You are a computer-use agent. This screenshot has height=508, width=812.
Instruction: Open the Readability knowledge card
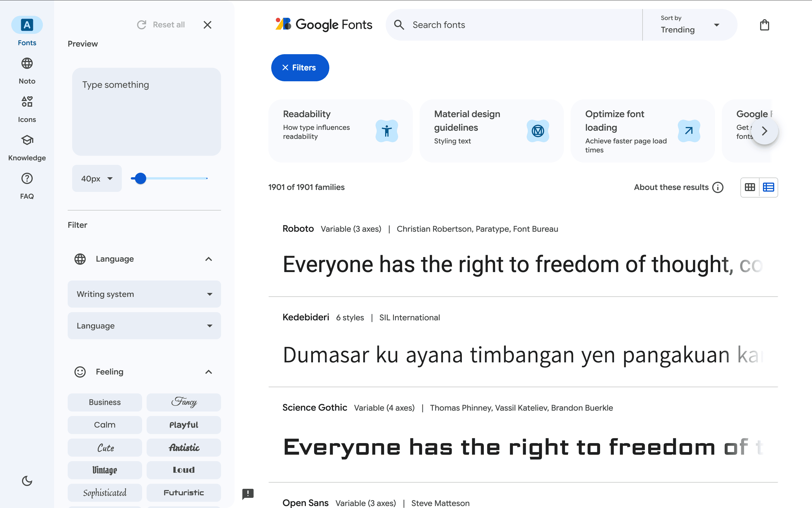[340, 131]
